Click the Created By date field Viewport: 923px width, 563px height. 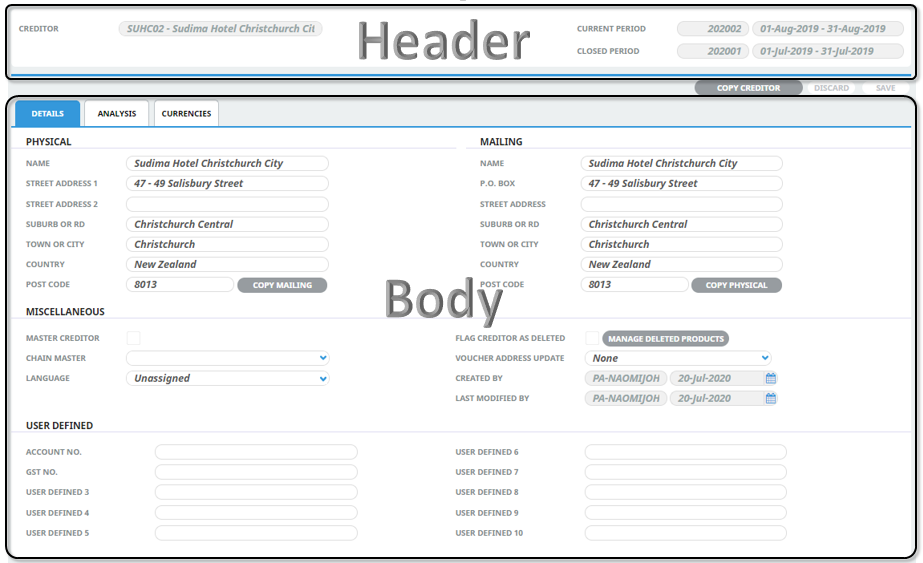[717, 379]
